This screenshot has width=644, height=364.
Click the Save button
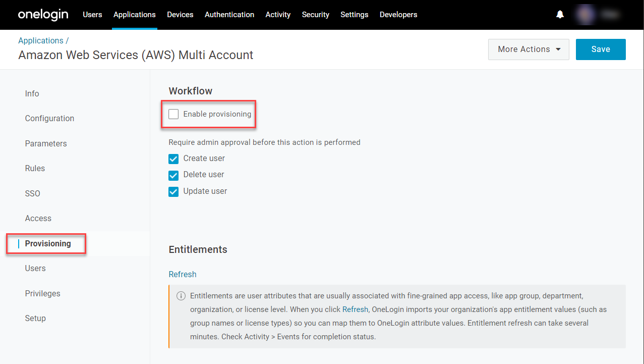point(601,49)
